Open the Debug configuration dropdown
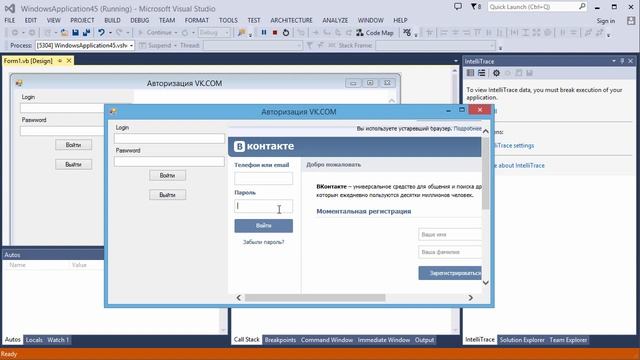Viewport: 640px width, 360px height. (x=214, y=33)
